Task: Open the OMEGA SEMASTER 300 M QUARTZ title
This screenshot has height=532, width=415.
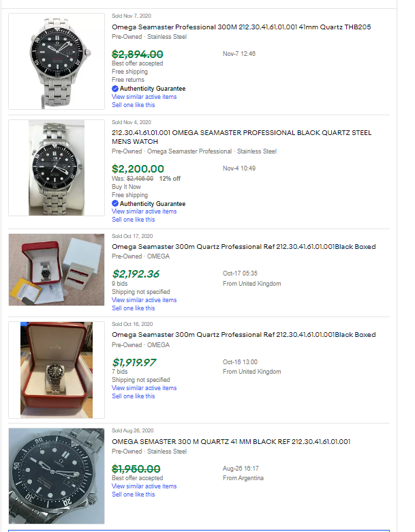Action: 231,442
